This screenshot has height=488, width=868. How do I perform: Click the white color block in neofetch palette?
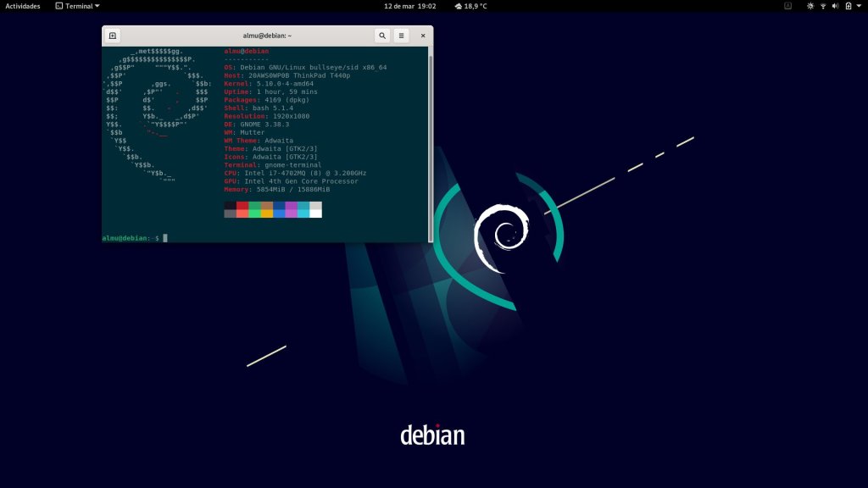coord(315,213)
